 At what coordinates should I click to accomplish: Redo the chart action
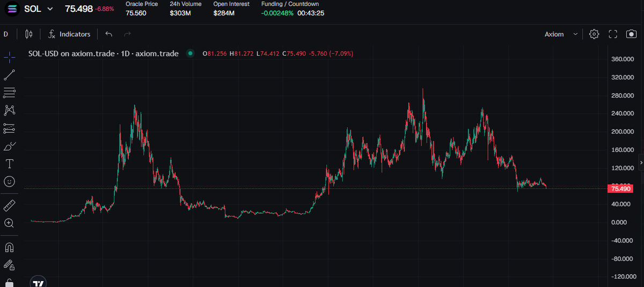128,34
